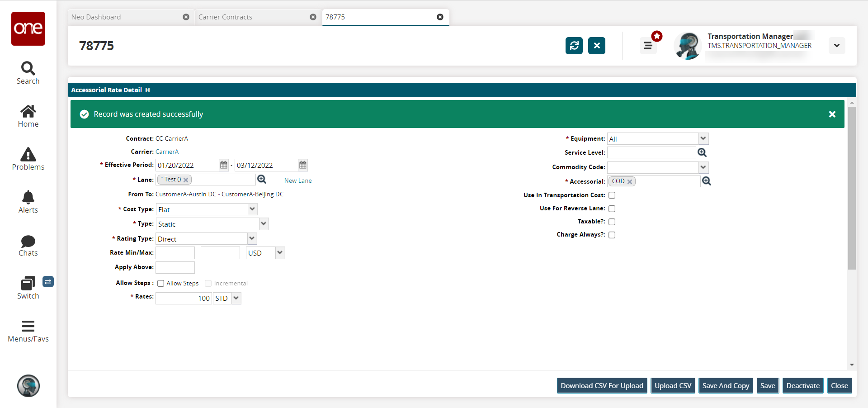The height and width of the screenshot is (408, 868).
Task: Click the vertical scrollbar thumb
Action: click(852, 188)
